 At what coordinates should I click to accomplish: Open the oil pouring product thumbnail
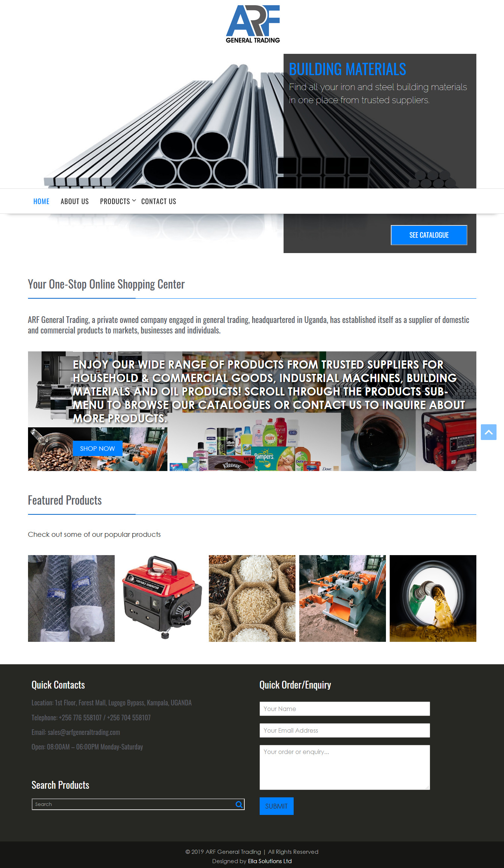tap(433, 598)
